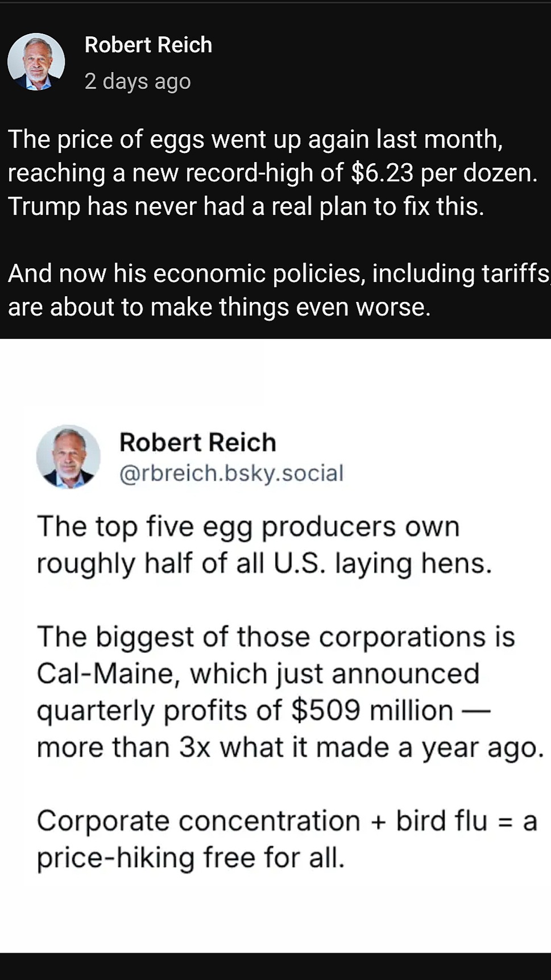
Task: Click "Trump has never had a real plan" sentence
Action: [246, 206]
